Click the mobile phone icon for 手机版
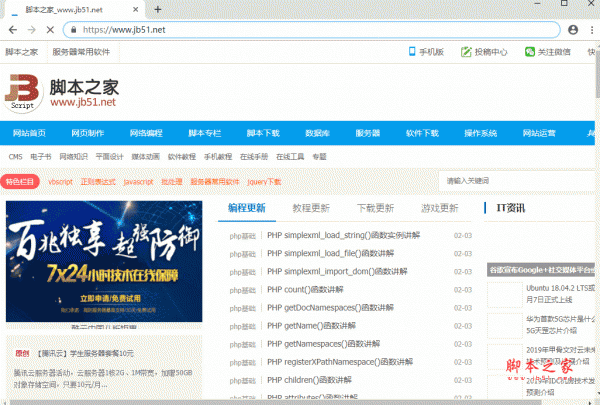 [412, 51]
